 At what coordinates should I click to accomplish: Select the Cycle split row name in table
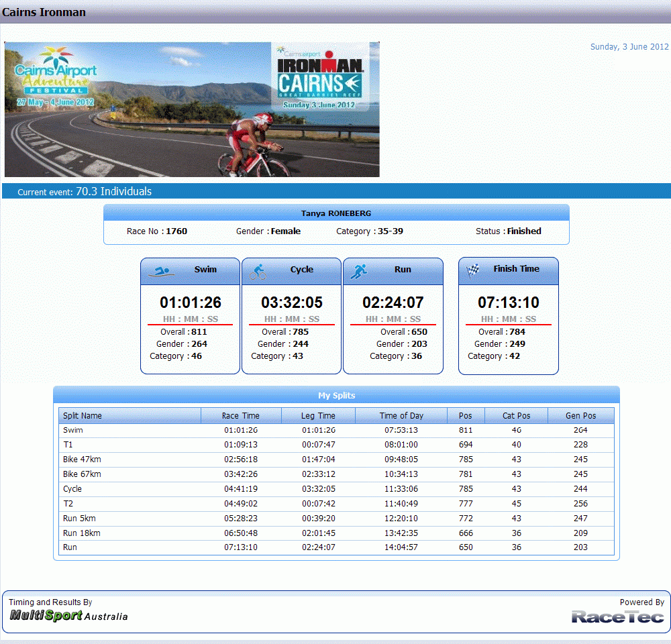[72, 488]
